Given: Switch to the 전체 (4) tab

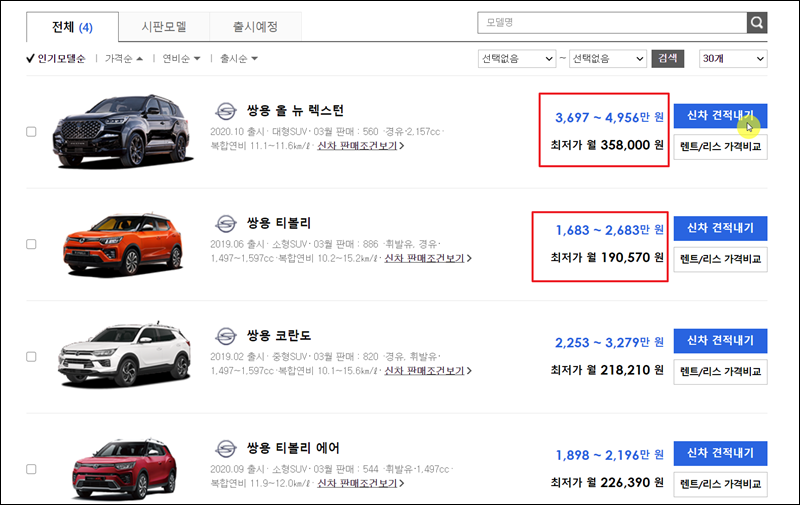Looking at the screenshot, I should (x=72, y=27).
